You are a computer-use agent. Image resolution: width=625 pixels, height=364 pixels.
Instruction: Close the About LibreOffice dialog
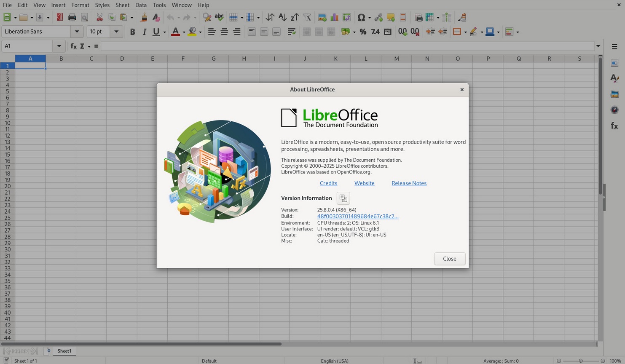450,259
